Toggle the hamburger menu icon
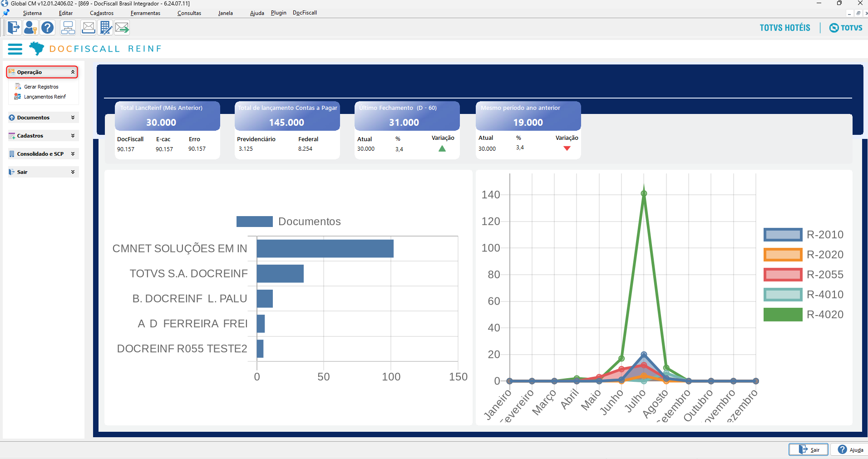Image resolution: width=868 pixels, height=459 pixels. (x=15, y=49)
